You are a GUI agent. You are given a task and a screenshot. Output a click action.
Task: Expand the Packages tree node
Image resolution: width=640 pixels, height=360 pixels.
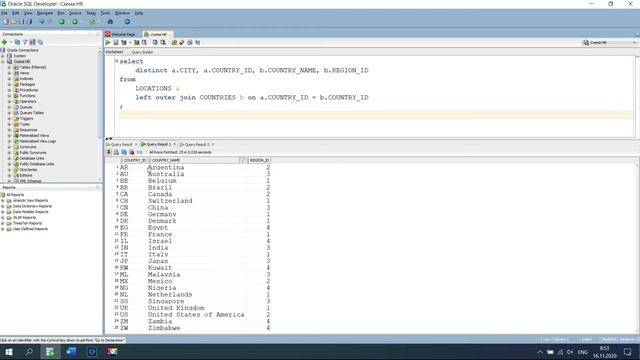click(9, 84)
